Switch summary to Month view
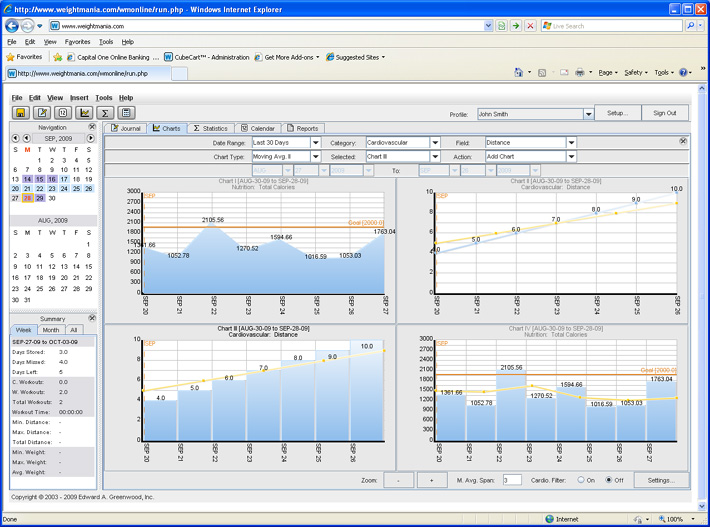Image resolution: width=710 pixels, height=527 pixels. click(50, 330)
